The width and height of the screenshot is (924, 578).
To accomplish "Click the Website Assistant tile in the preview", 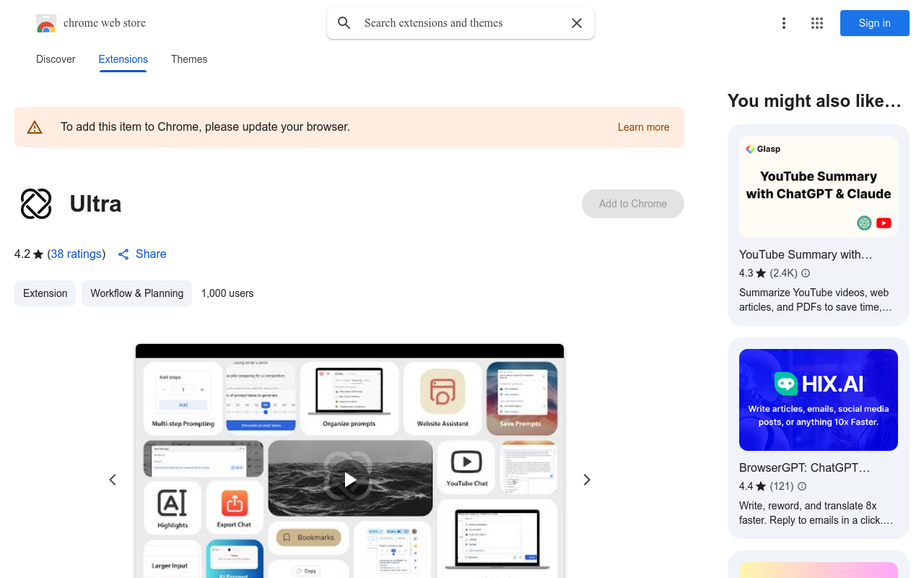I will pos(443,398).
